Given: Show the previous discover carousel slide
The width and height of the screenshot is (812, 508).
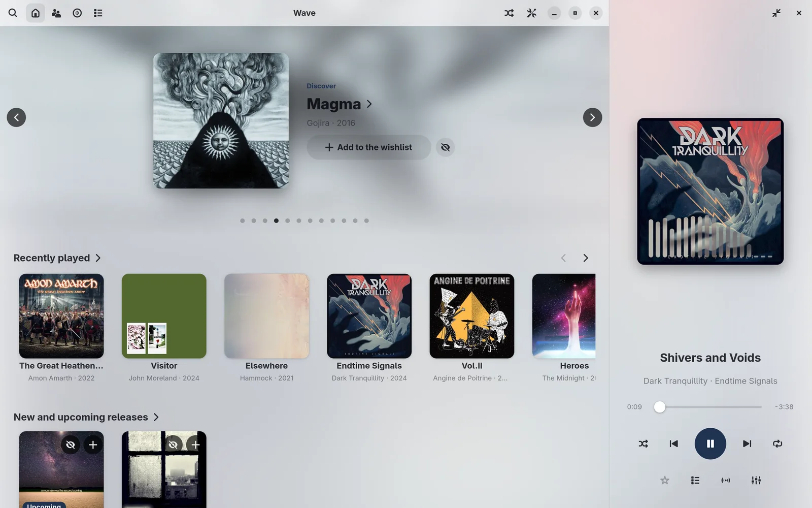Looking at the screenshot, I should coord(16,117).
